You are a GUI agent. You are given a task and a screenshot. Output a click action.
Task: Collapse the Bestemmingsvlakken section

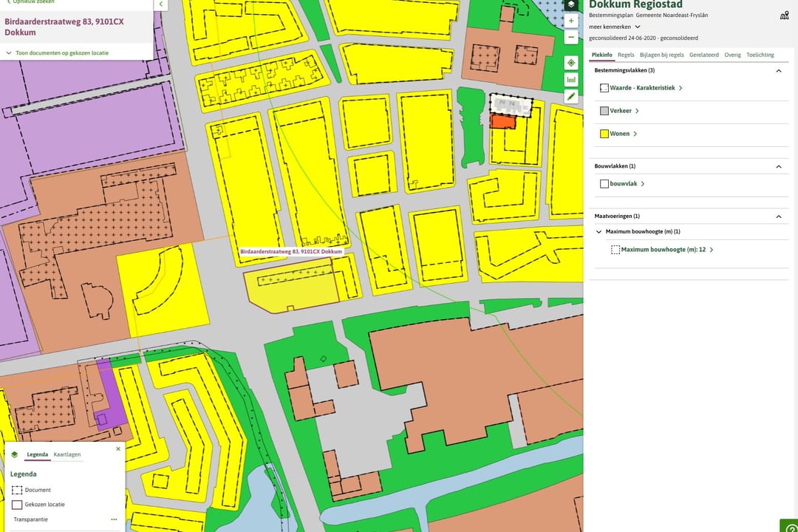click(778, 71)
